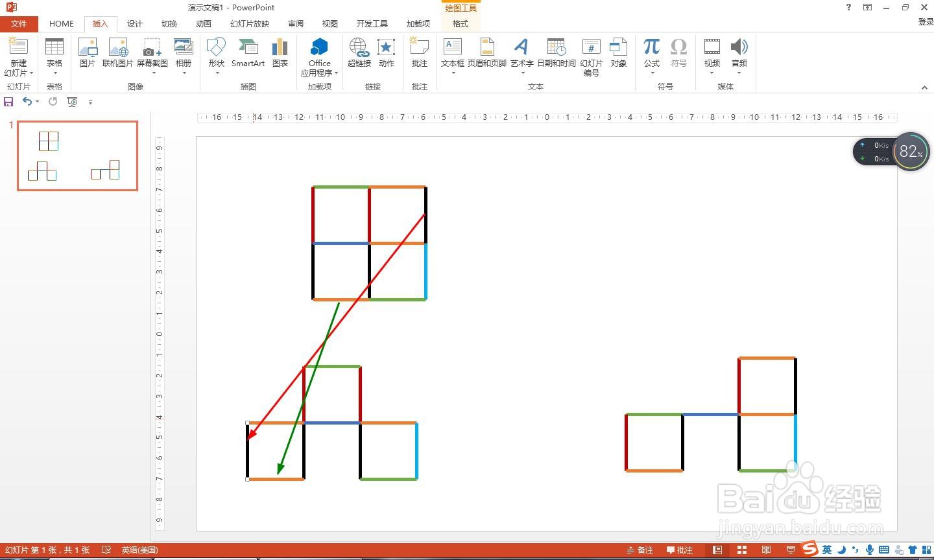
Task: Click the spell check icon in status bar
Action: 106,550
